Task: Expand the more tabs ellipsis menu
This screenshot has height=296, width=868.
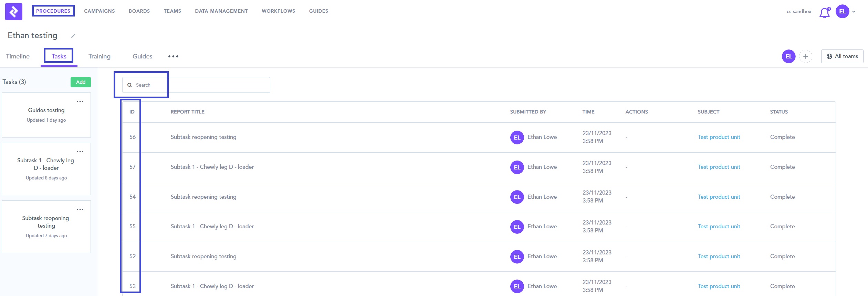Action: coord(173,56)
